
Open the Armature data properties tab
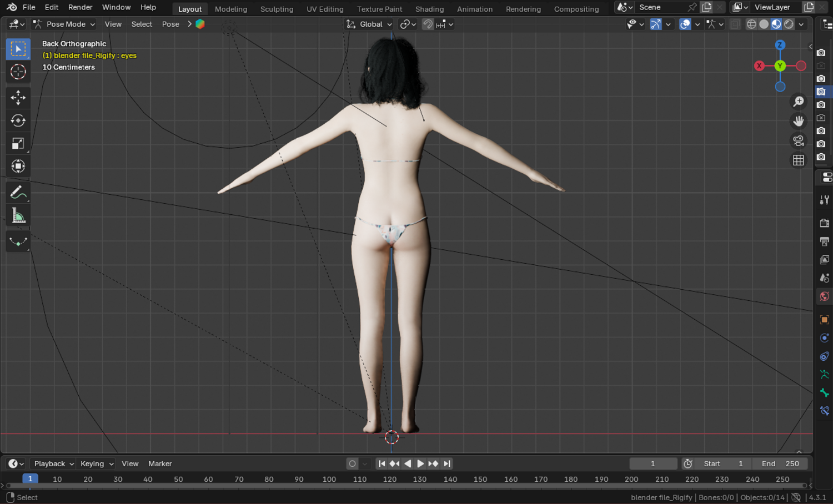click(825, 375)
